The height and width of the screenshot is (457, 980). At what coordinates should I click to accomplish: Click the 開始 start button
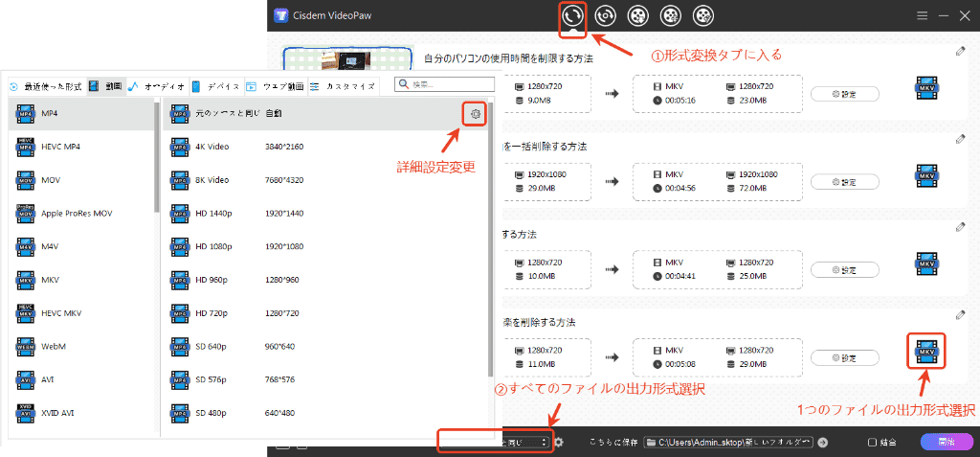946,442
